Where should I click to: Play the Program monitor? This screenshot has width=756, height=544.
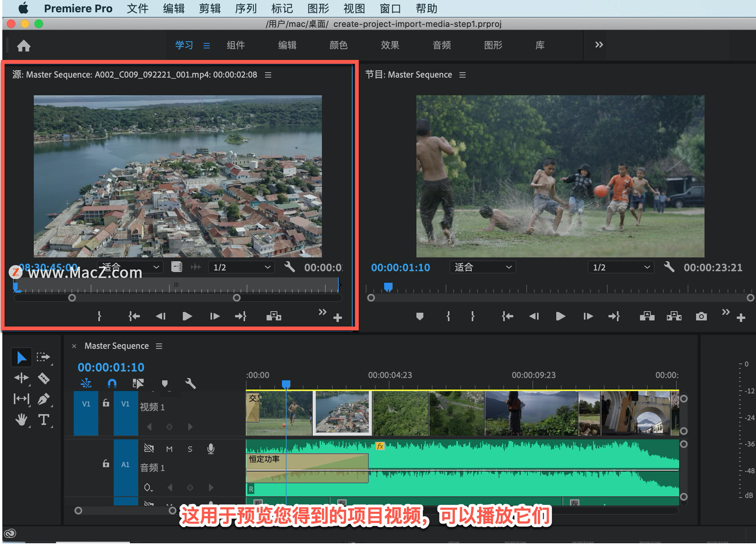(x=560, y=316)
